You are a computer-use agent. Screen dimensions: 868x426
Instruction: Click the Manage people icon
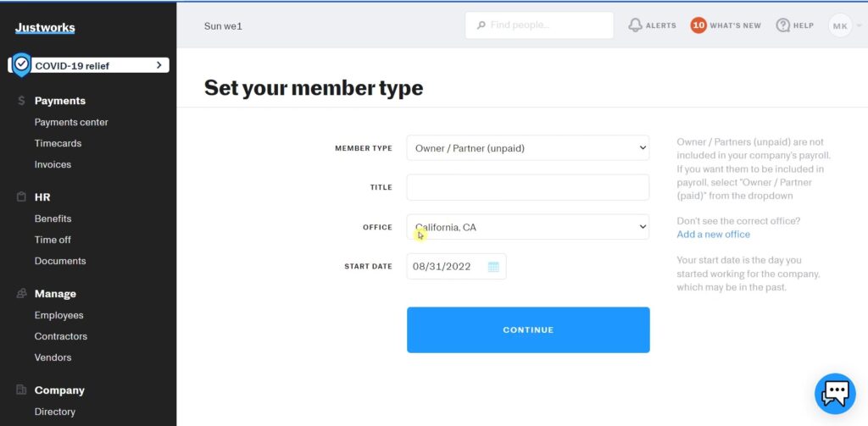21,293
